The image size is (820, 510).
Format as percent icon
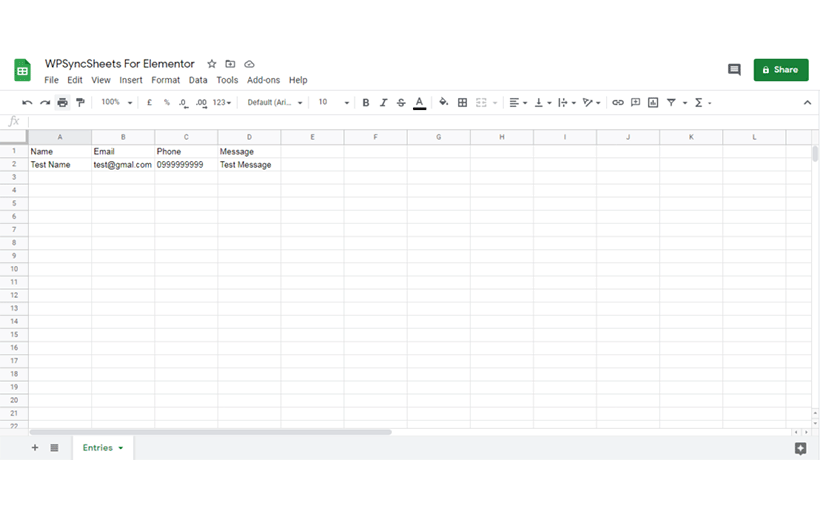click(x=166, y=103)
